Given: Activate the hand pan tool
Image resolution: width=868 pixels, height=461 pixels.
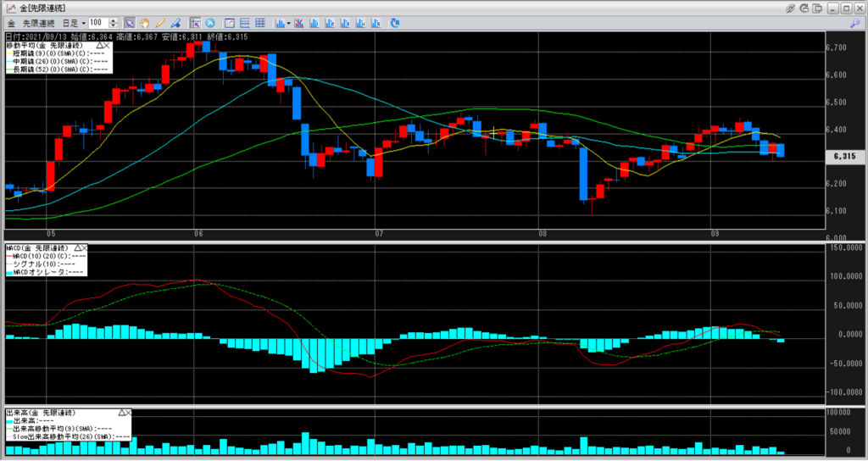Looking at the screenshot, I should click(x=144, y=23).
